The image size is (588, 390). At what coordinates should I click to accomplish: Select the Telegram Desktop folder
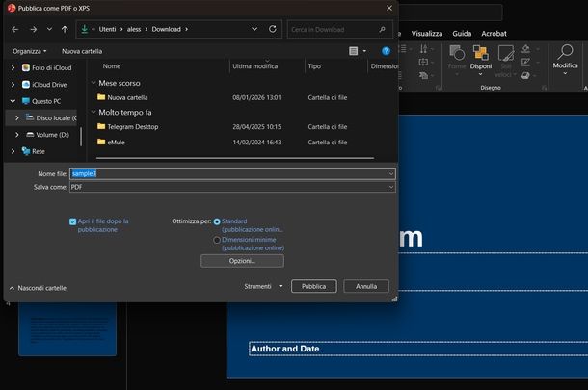[133, 126]
